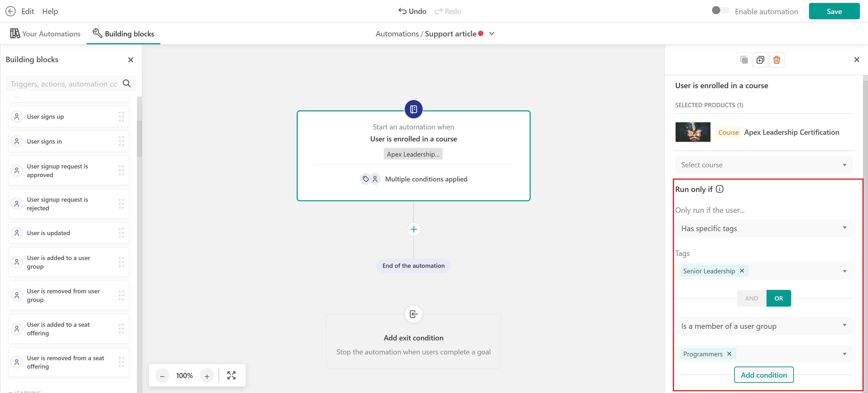Click the exit condition icon

(x=413, y=314)
